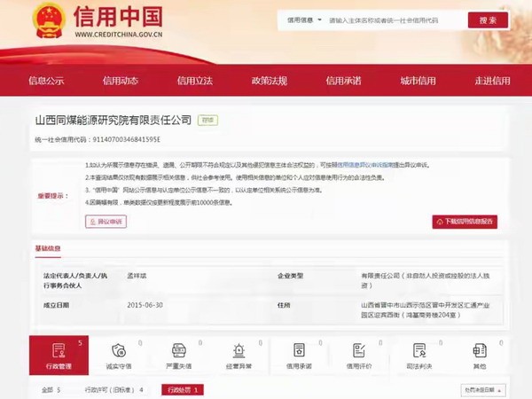Open the 信息公示 navigation menu
The height and width of the screenshot is (399, 532).
46,81
